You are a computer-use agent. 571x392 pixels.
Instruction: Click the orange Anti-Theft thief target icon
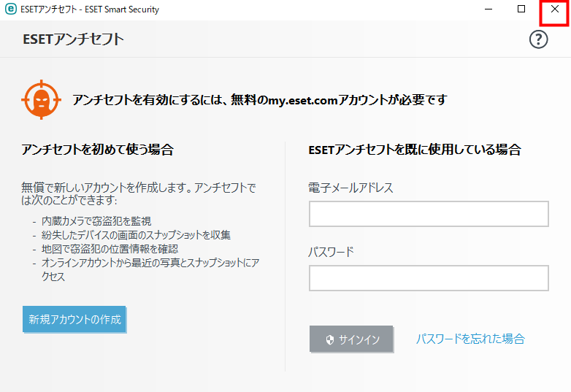coord(41,99)
